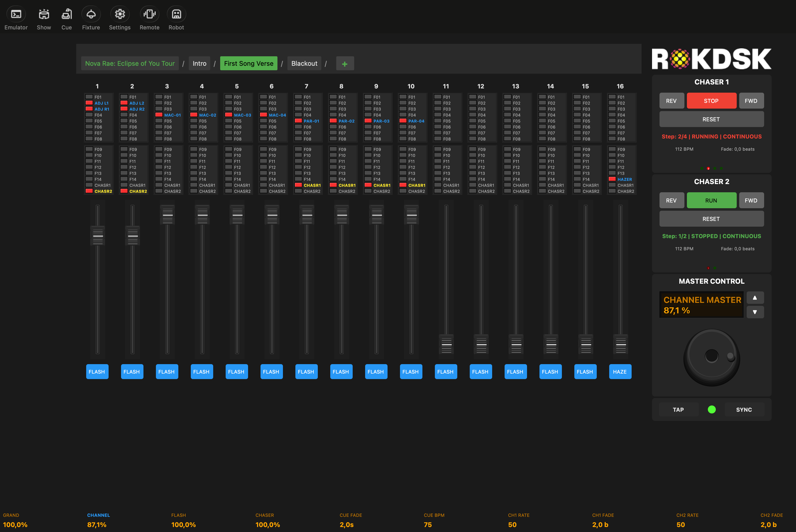This screenshot has height=532, width=796.
Task: Flash channel 3 with its FLASH button
Action: point(166,372)
